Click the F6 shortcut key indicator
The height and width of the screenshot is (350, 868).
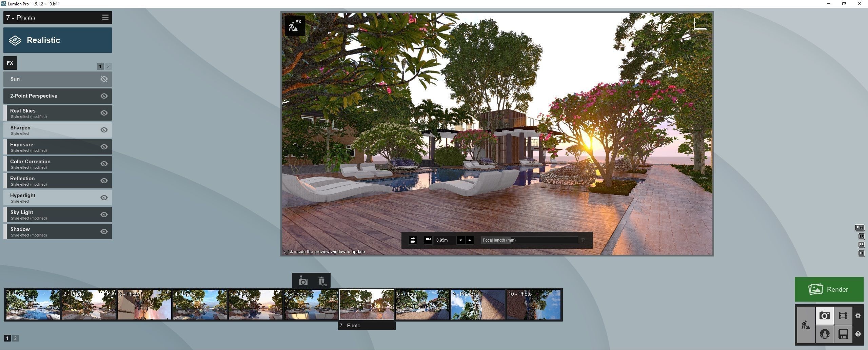[x=861, y=245]
